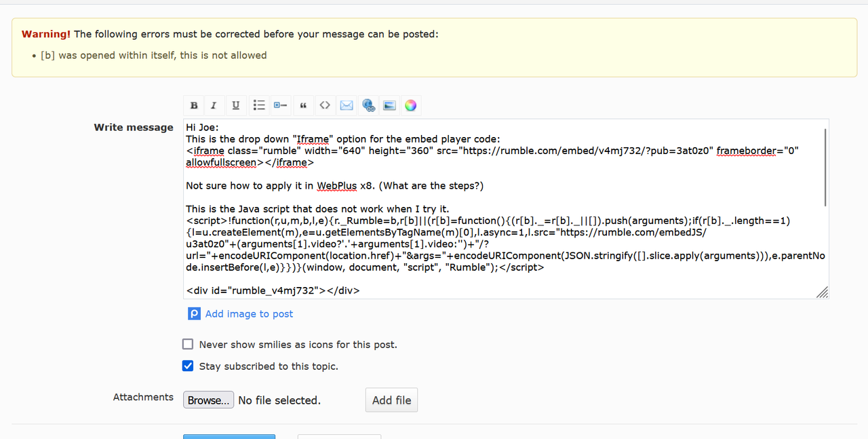The width and height of the screenshot is (868, 439).
Task: Insert an image with the picture icon
Action: coord(389,105)
